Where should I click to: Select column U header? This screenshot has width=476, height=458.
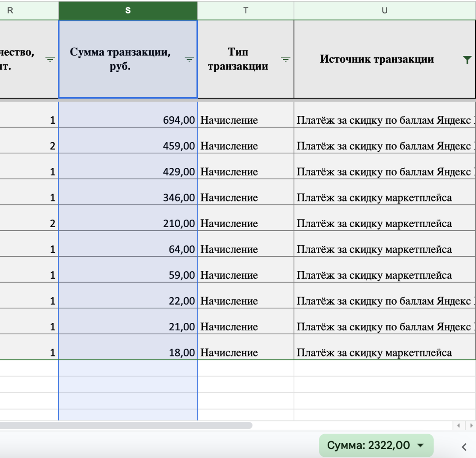[385, 11]
